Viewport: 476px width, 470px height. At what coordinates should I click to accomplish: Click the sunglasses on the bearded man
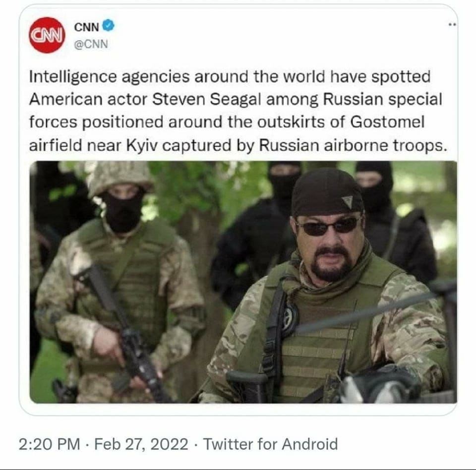(x=328, y=226)
